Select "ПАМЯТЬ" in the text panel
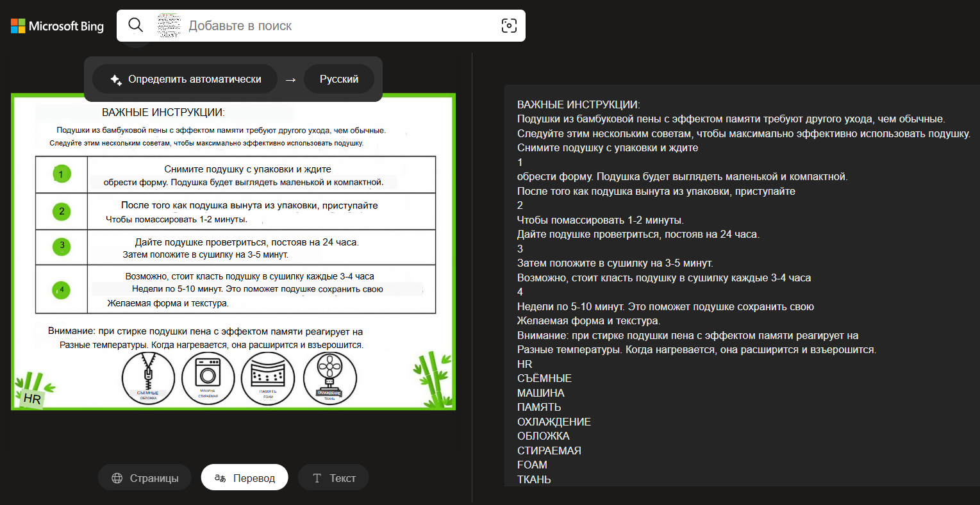Screen dimensions: 980x505 click(x=539, y=408)
